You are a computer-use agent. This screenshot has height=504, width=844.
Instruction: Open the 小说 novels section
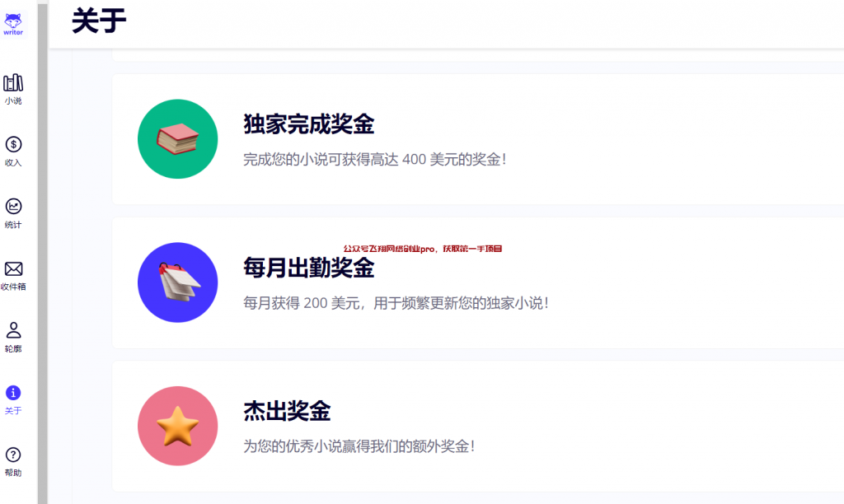click(x=13, y=89)
